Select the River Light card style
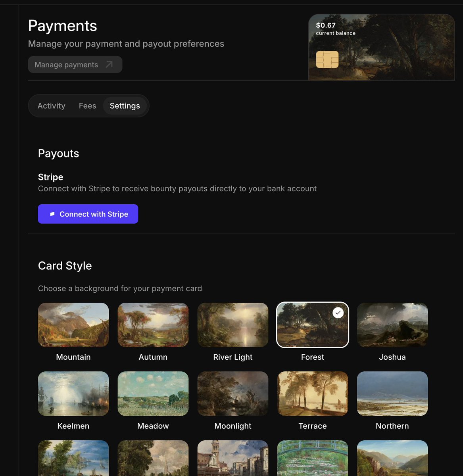 [x=233, y=325]
